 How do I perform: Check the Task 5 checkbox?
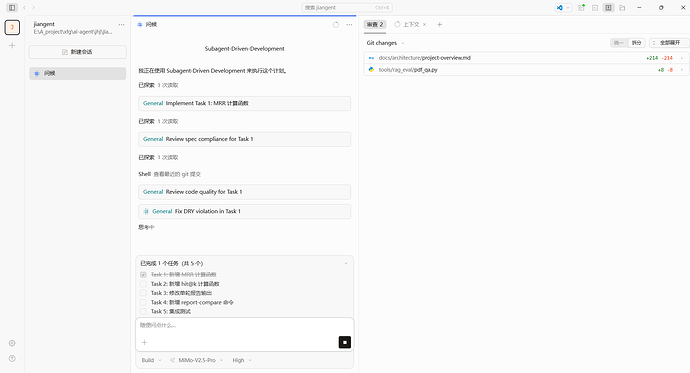143,311
